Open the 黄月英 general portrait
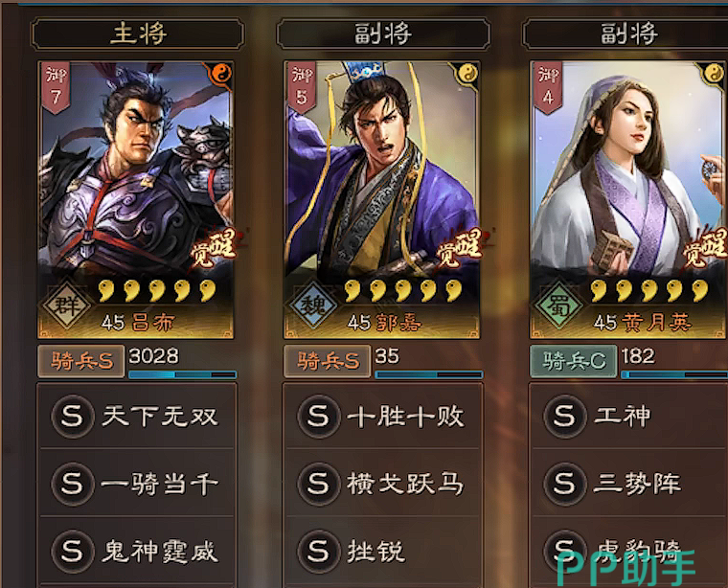728x588 pixels. (x=628, y=200)
